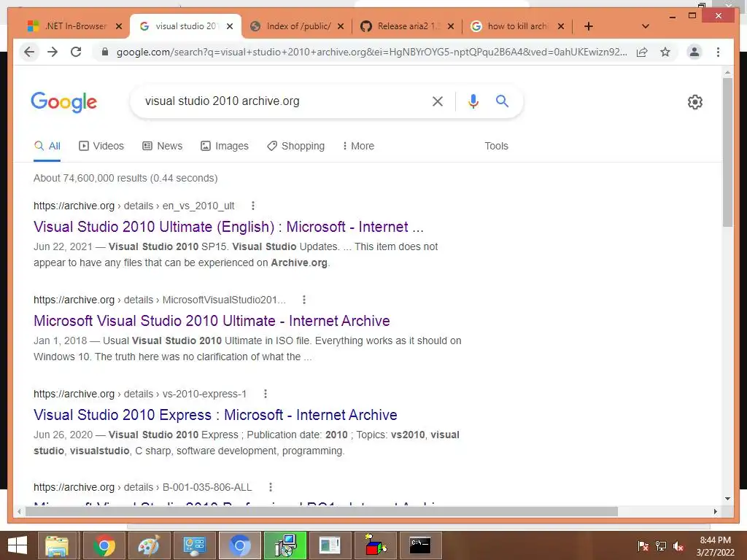
Task: Close the visual studio 2010 tab
Action: click(x=230, y=26)
